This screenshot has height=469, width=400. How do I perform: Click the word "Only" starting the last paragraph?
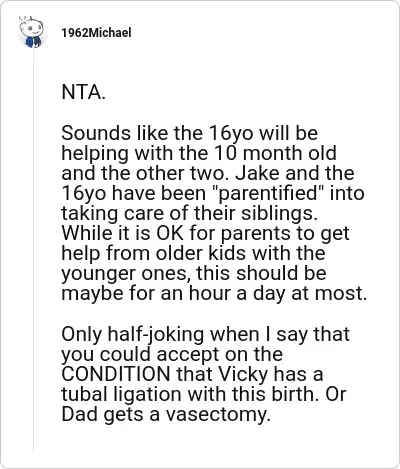(82, 335)
